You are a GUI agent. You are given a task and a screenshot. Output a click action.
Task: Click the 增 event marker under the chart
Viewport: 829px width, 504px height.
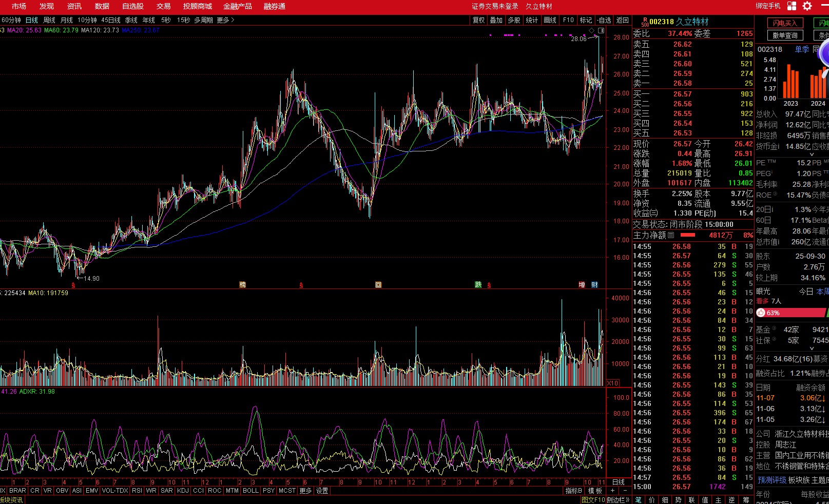point(582,285)
